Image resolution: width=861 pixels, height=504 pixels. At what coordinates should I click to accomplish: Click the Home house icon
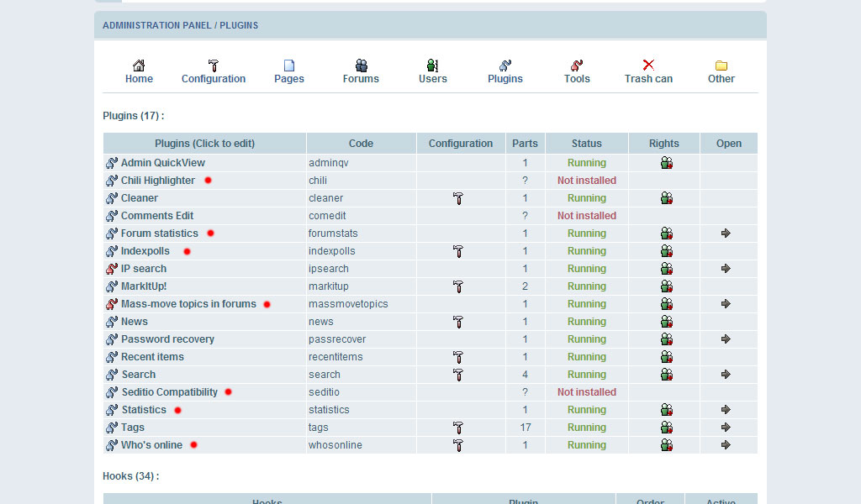pos(139,65)
